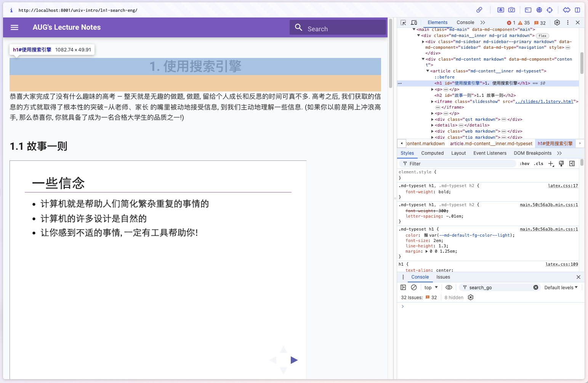Toggle the device toolbar emulation

(414, 23)
